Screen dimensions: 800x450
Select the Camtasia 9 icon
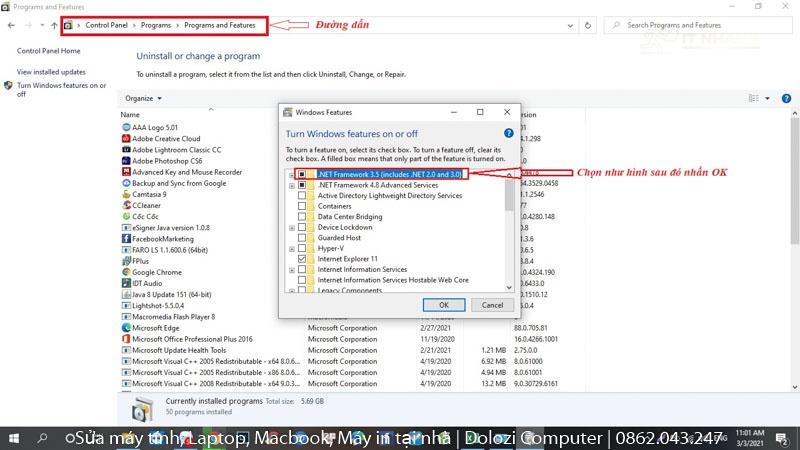126,194
